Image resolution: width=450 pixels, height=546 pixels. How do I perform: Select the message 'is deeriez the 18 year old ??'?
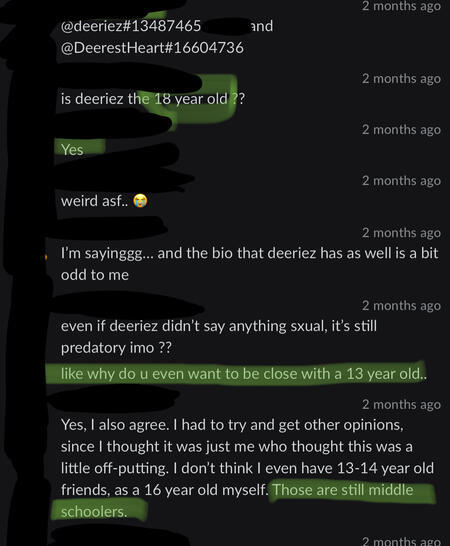(x=153, y=99)
